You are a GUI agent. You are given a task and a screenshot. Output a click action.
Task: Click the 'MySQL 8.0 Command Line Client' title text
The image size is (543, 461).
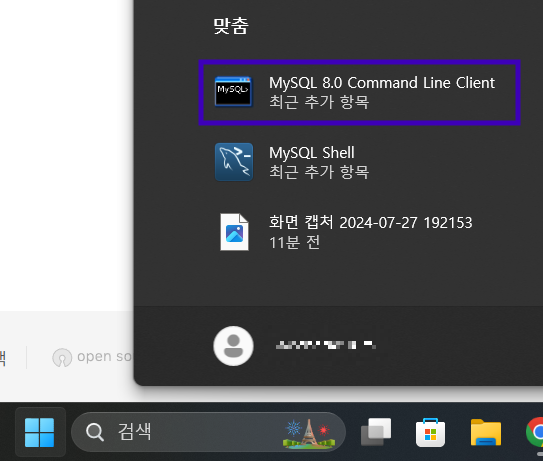point(382,83)
